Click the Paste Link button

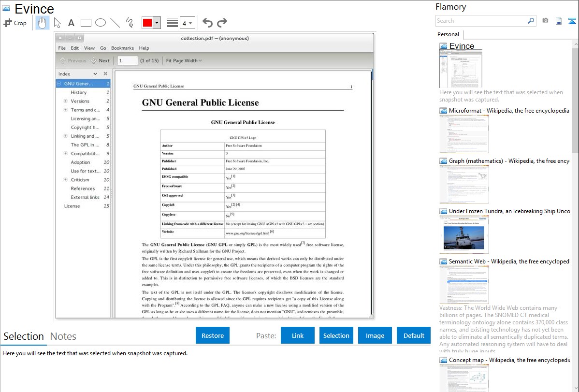pos(298,335)
